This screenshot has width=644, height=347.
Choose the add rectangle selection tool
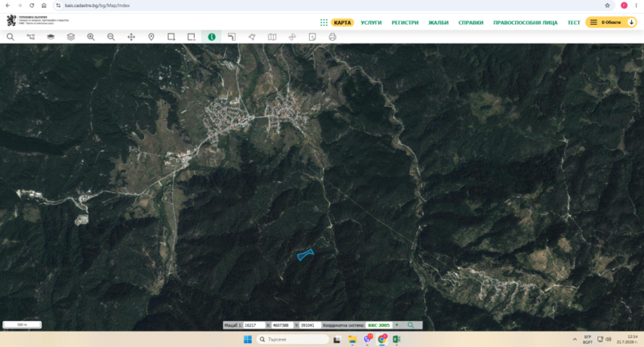(x=171, y=37)
